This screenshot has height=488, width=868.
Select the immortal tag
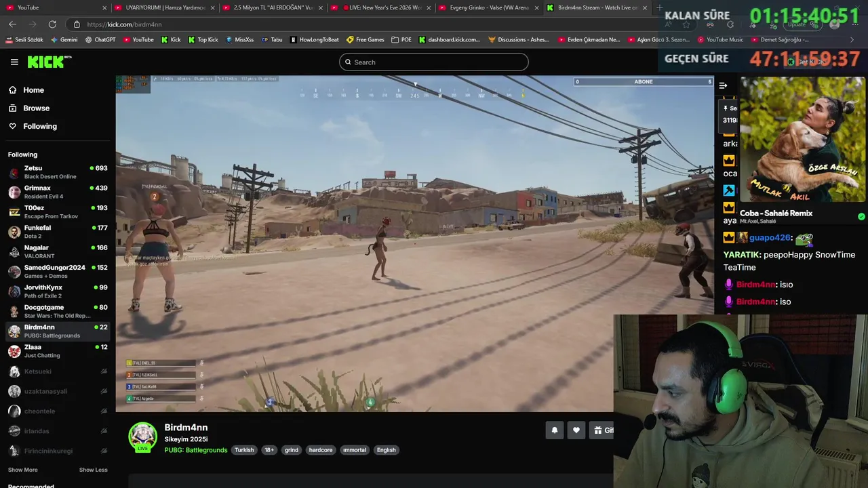[355, 450]
